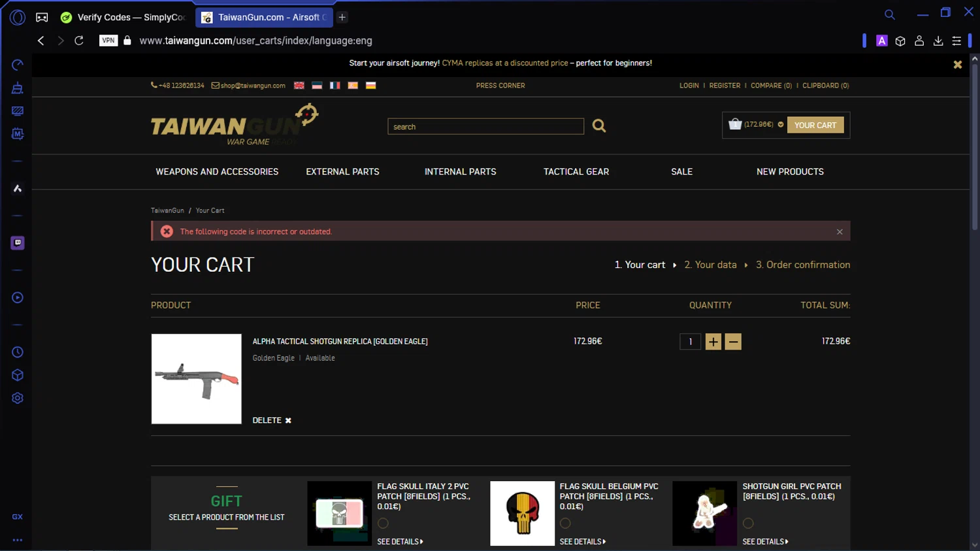Open the Opera main menu
This screenshot has height=551, width=980.
[x=18, y=18]
